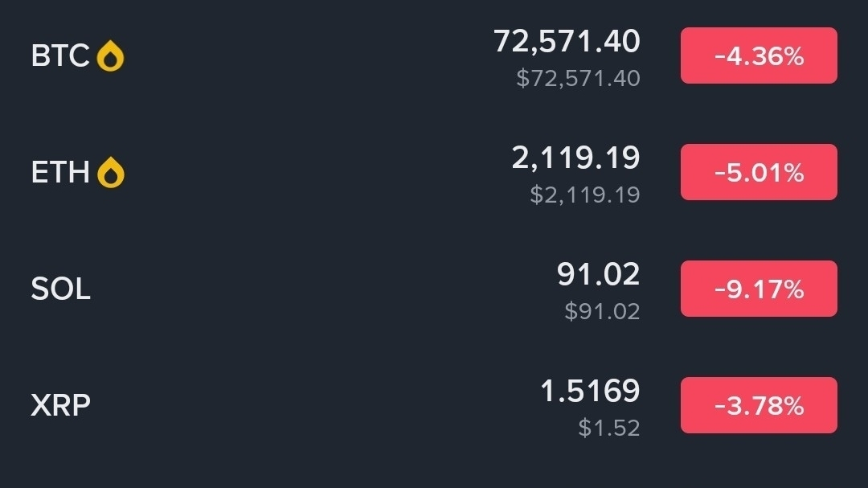Open the BTC ticker label
The image size is (868, 488).
tap(60, 56)
